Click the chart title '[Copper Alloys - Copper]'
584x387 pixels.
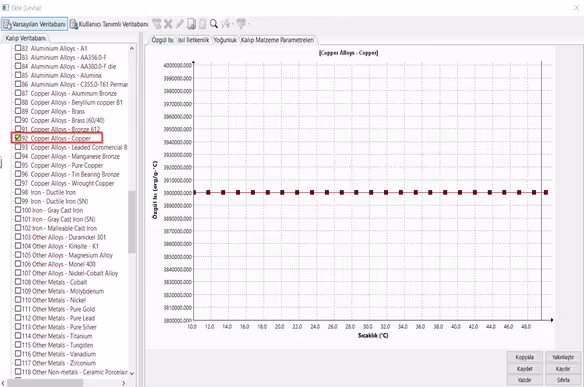(349, 53)
